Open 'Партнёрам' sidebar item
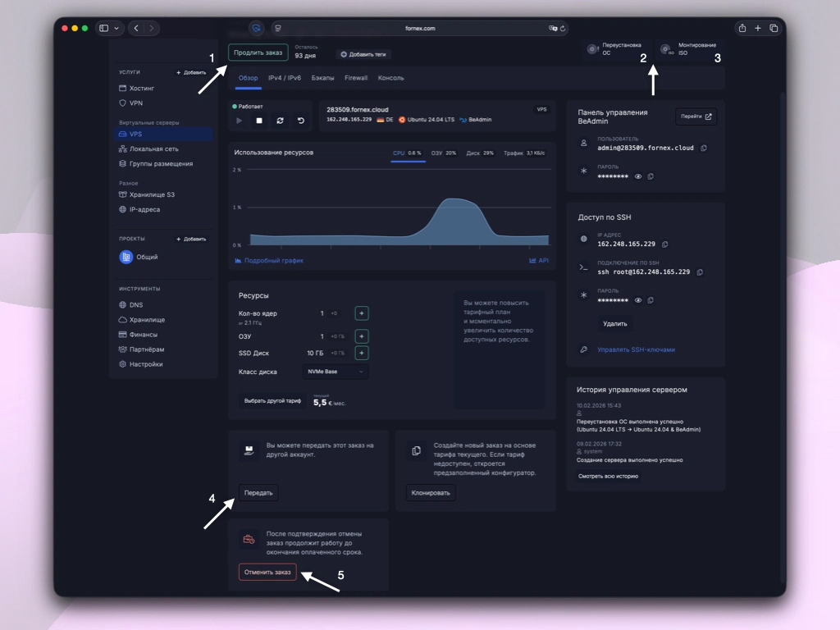840x630 pixels. click(x=147, y=349)
